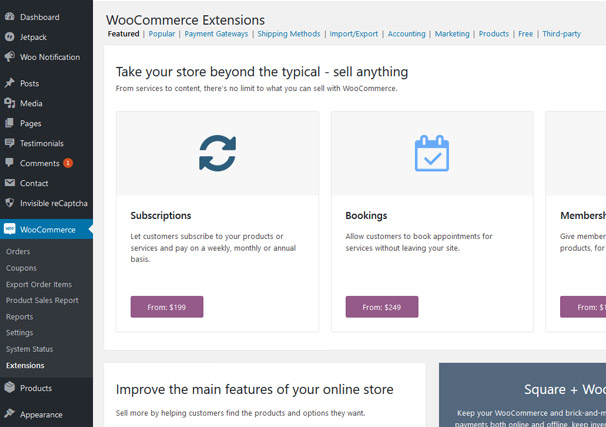Select the Extensions submenu item
The image size is (606, 427).
tap(25, 365)
